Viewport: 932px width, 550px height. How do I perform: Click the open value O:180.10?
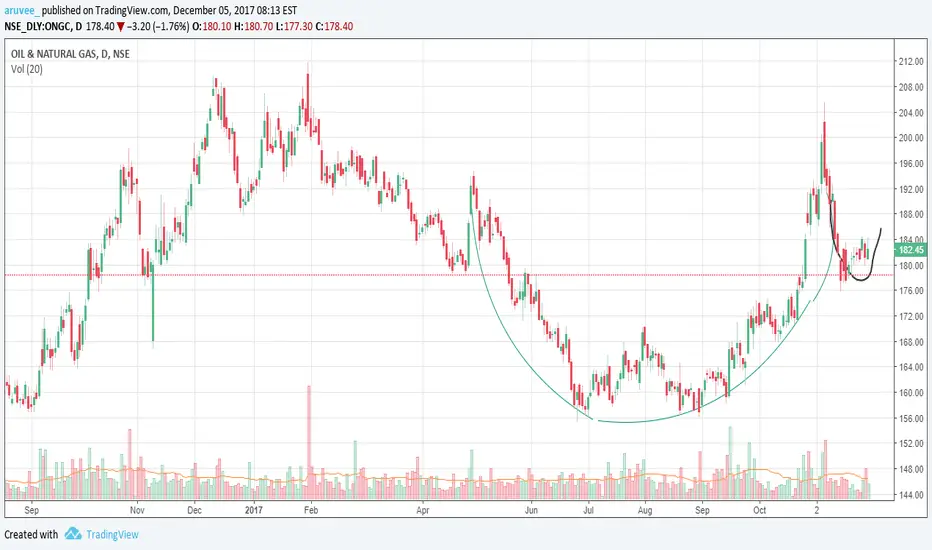coord(212,26)
